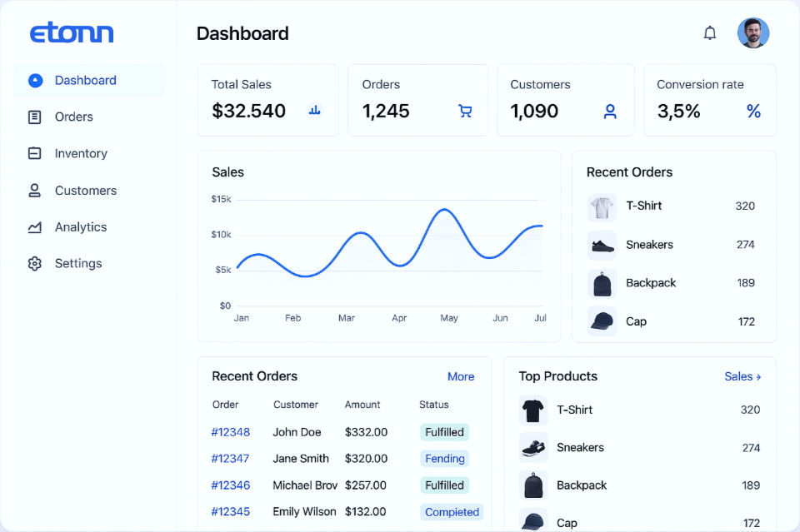Click the May peak on Sales chart line
The image size is (800, 532).
click(x=444, y=210)
